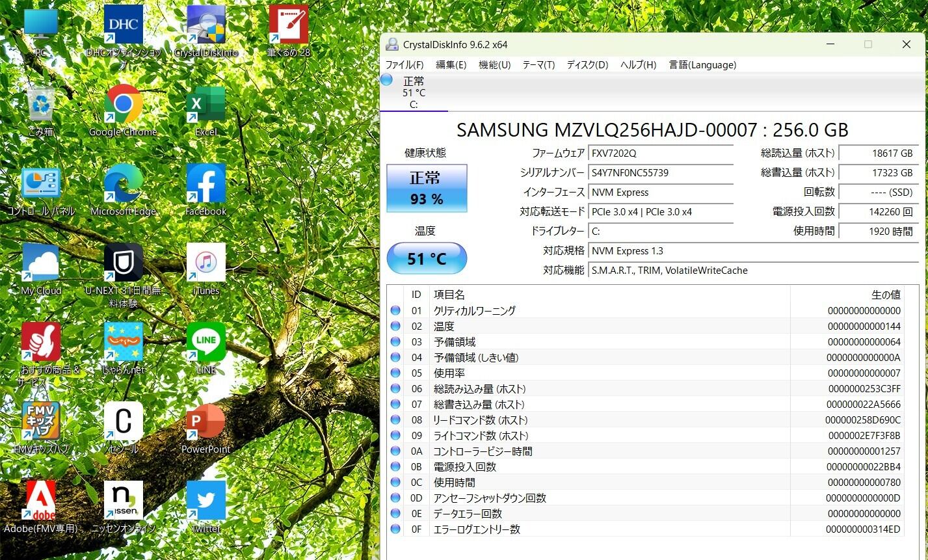Select the C: drive tab showing 51 °C
928x560 pixels.
414,92
